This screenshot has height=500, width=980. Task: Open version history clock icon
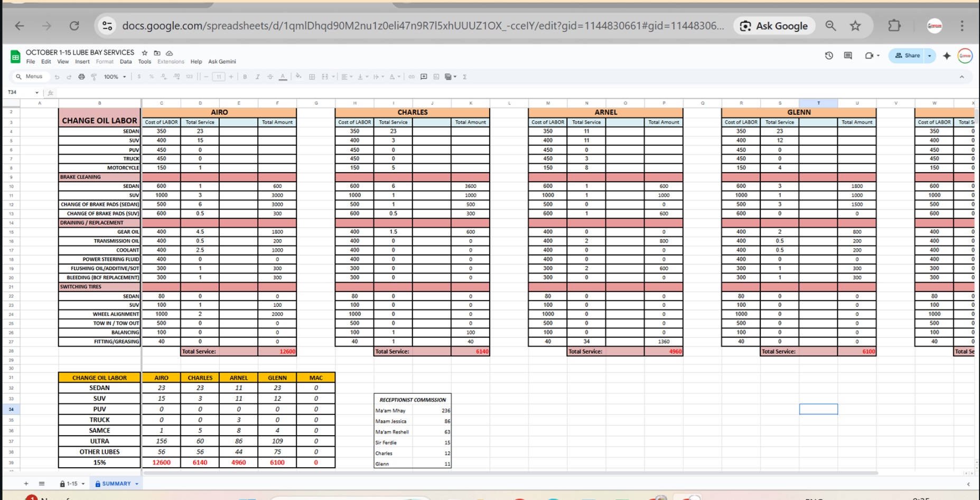click(829, 55)
